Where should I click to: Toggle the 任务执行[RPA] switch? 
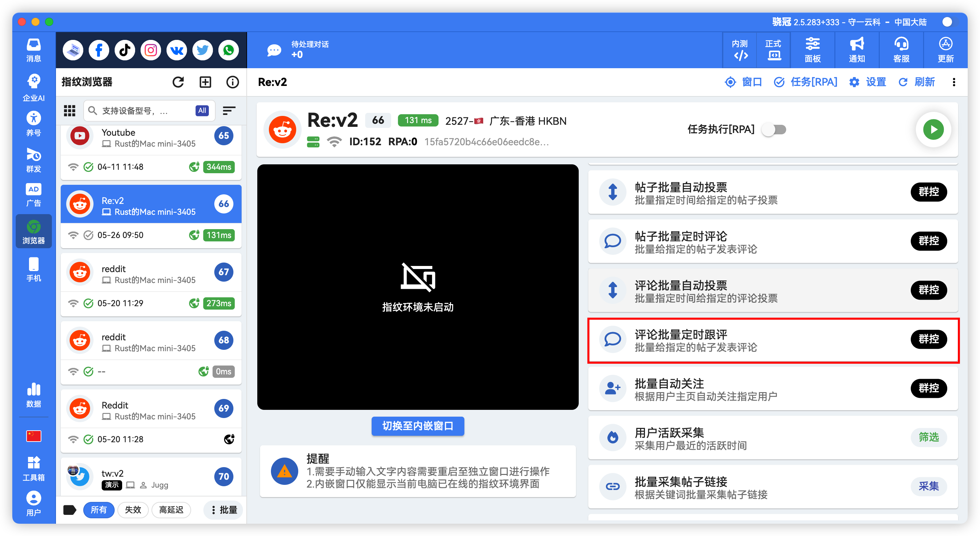pos(775,130)
